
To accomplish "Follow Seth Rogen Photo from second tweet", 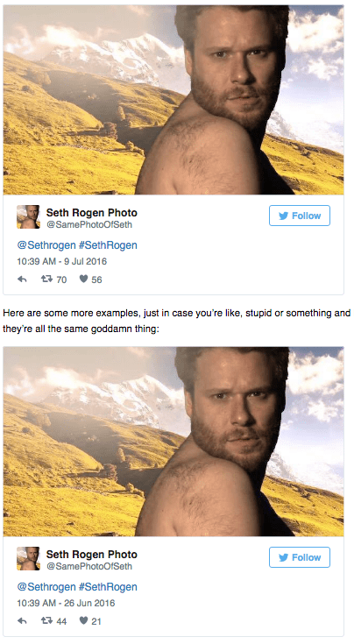I will click(300, 557).
